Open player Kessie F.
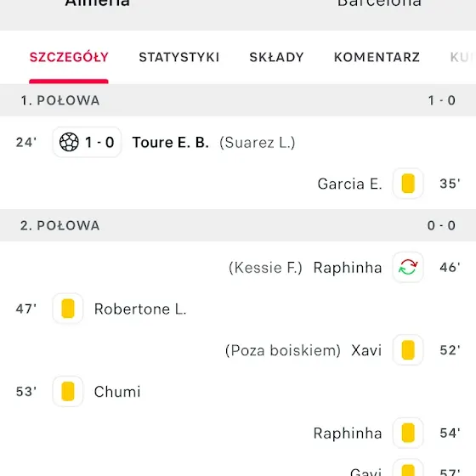Image resolution: width=476 pixels, height=476 pixels. click(x=265, y=268)
